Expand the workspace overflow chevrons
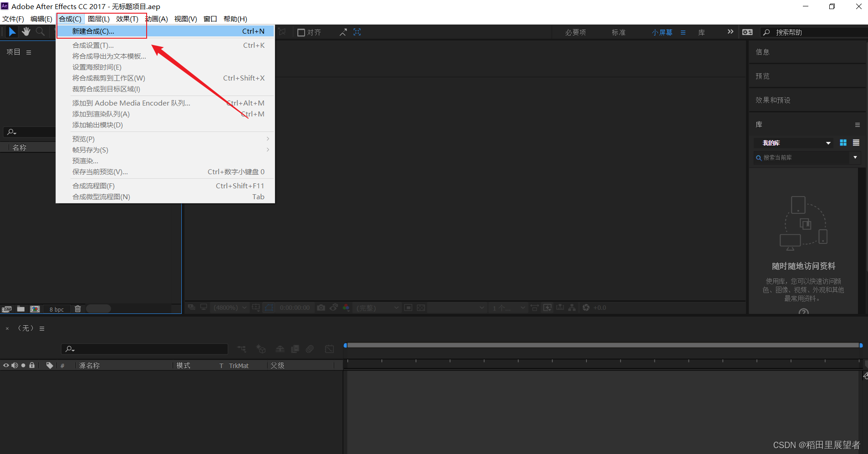The height and width of the screenshot is (454, 868). (x=730, y=32)
